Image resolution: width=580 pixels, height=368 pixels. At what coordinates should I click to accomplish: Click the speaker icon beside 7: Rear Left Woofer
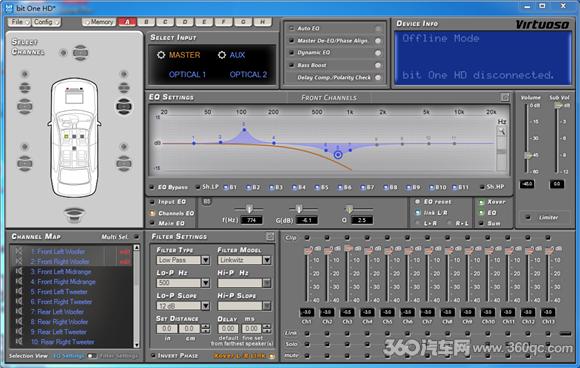click(x=19, y=311)
